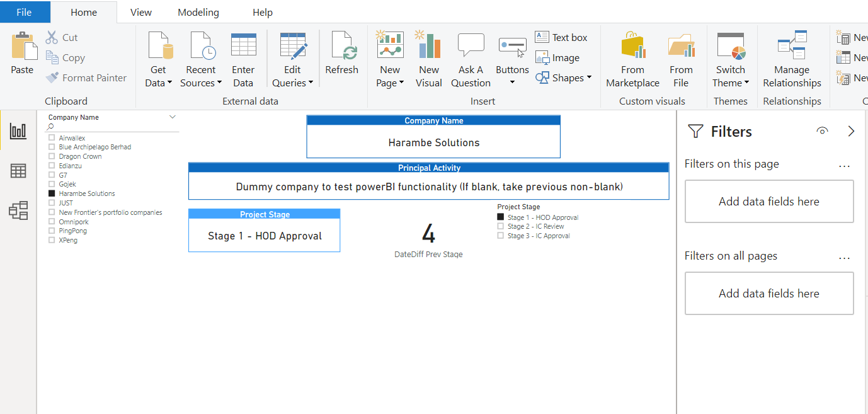Tick Stage 3 - IC Approval checkbox
Image resolution: width=868 pixels, height=414 pixels.
[501, 236]
